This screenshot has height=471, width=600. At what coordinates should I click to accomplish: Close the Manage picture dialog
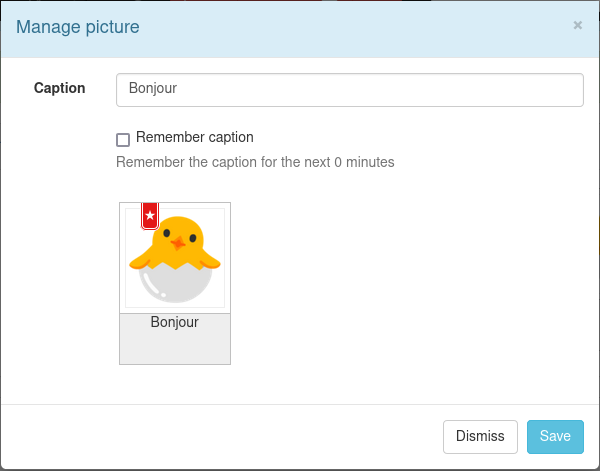[577, 25]
